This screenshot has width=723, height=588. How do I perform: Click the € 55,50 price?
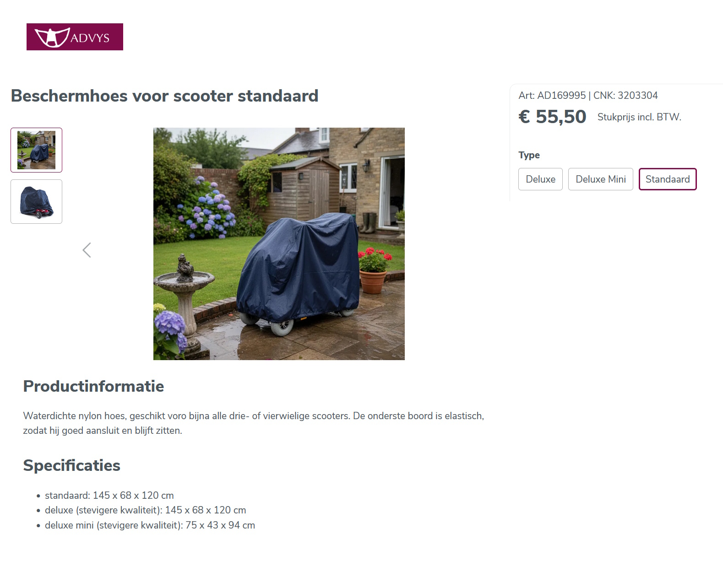(552, 117)
